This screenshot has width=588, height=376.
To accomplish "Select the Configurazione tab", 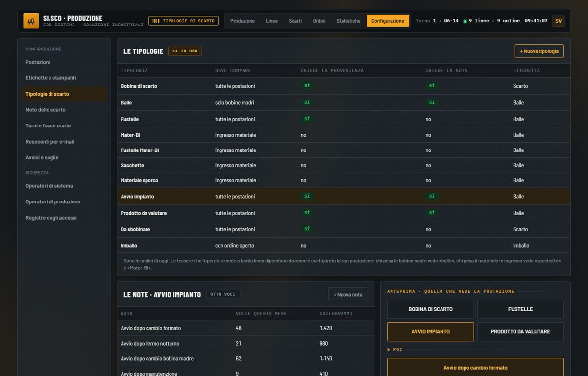I will pyautogui.click(x=388, y=21).
